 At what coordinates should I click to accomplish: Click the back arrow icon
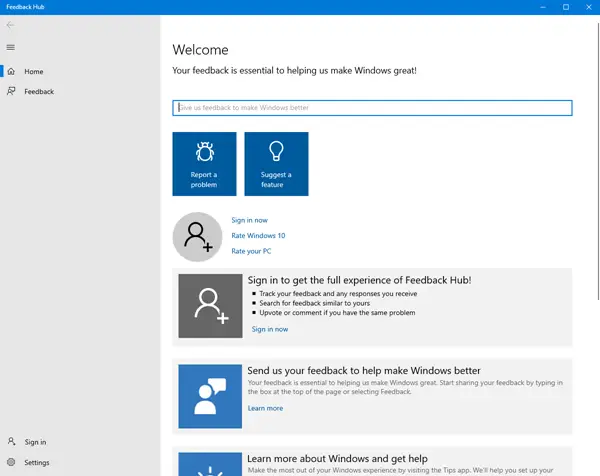click(10, 25)
